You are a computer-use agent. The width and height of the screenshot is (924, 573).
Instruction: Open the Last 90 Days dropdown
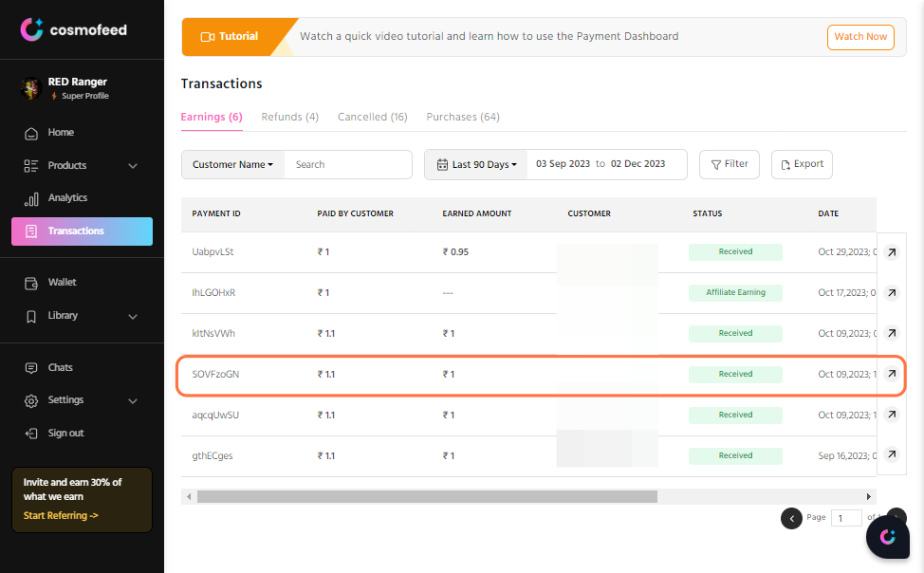[476, 164]
